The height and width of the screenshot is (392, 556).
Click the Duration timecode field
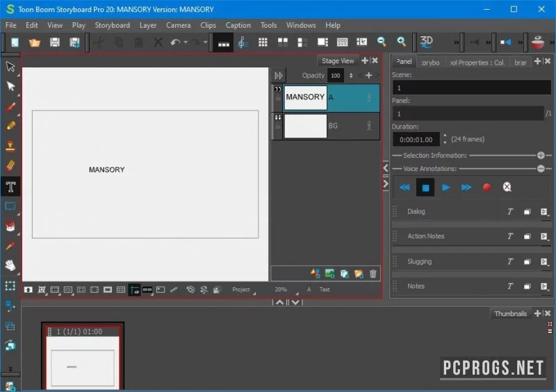(x=416, y=140)
